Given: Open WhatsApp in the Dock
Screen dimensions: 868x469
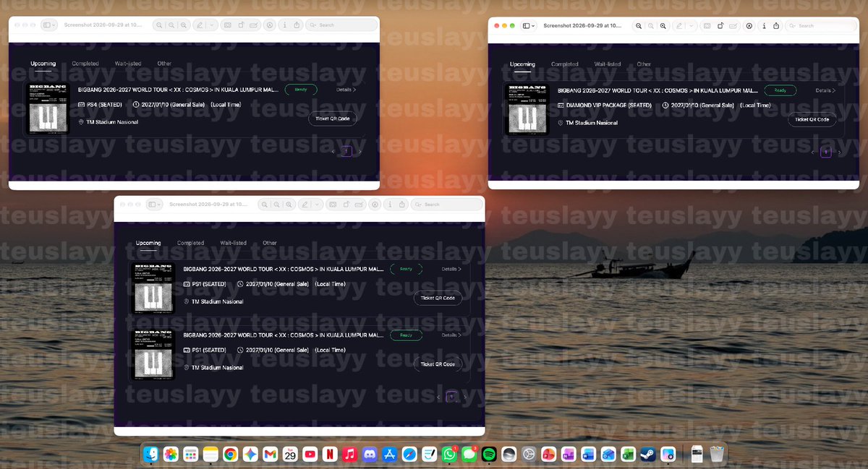Looking at the screenshot, I should click(x=449, y=454).
